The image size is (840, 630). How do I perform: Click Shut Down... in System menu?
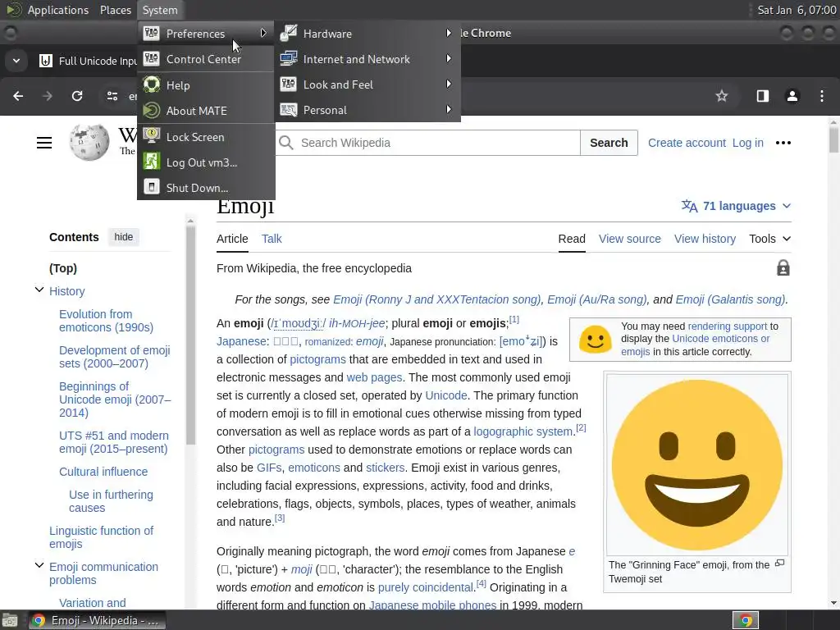(x=206, y=188)
